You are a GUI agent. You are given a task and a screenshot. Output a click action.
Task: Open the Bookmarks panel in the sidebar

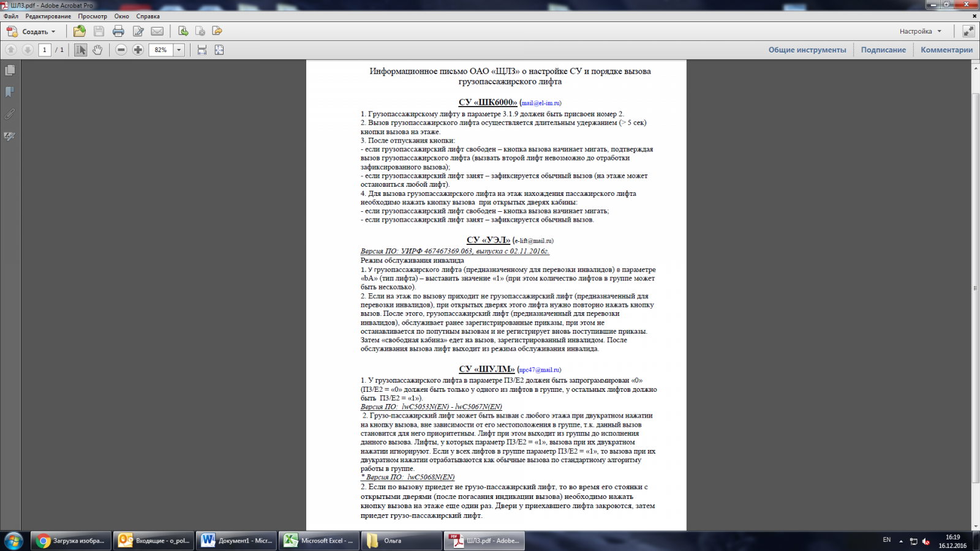10,92
